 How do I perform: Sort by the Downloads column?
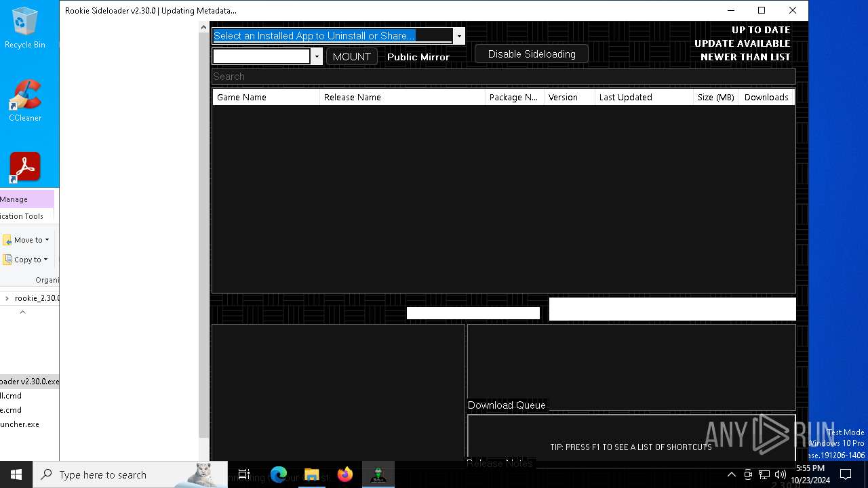(x=766, y=98)
